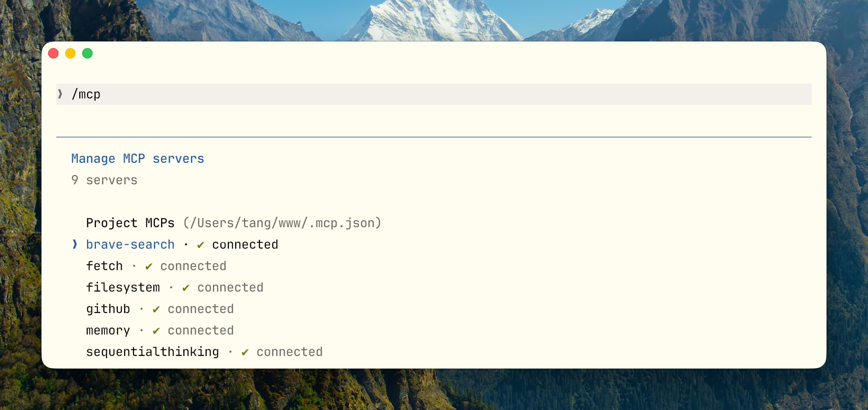868x410 pixels.
Task: Click the Manage MCP servers heading
Action: [x=137, y=159]
